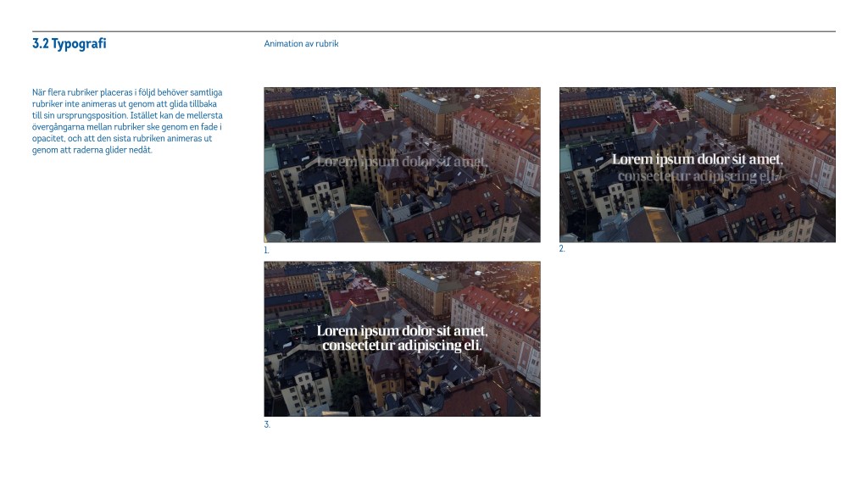Click the caption number "1." below first image
The width and height of the screenshot is (868, 487).
[266, 251]
